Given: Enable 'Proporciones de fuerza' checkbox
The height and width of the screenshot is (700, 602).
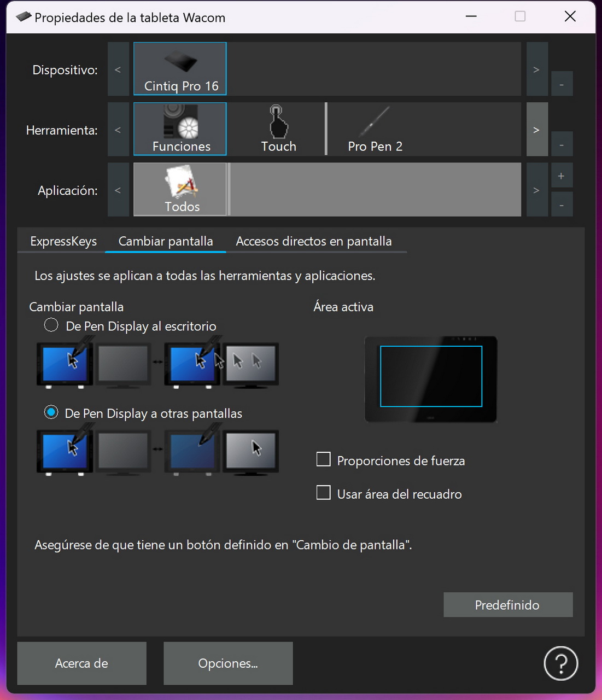Looking at the screenshot, I should click(x=324, y=459).
